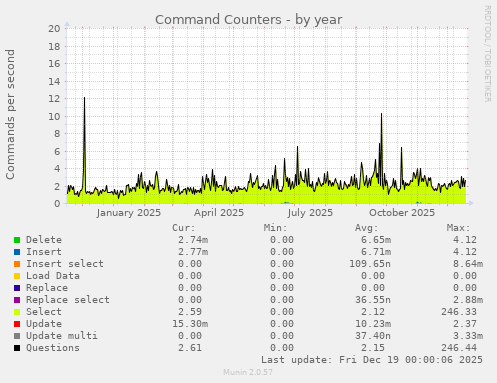
Task: Click the 'Replace' legend label
Action: 47,288
